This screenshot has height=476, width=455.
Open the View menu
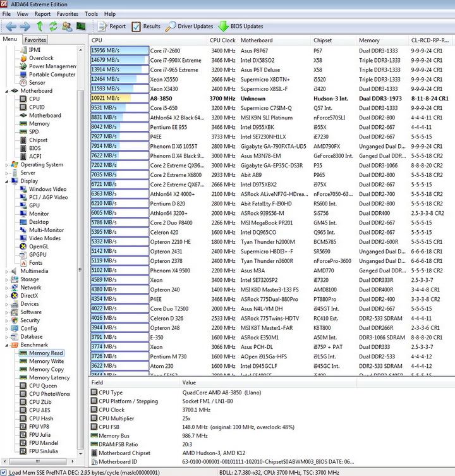pyautogui.click(x=23, y=14)
